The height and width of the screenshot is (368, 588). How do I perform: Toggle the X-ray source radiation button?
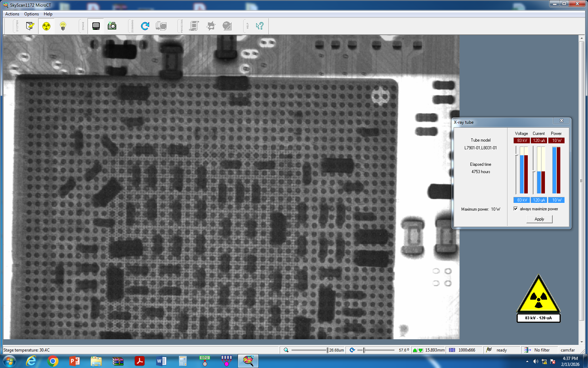coord(46,26)
